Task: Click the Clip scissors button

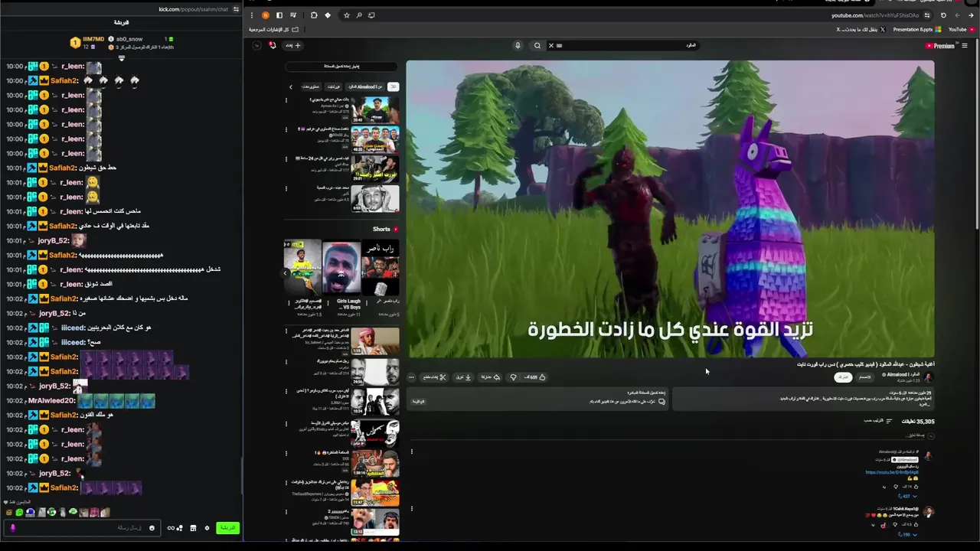Action: point(433,377)
